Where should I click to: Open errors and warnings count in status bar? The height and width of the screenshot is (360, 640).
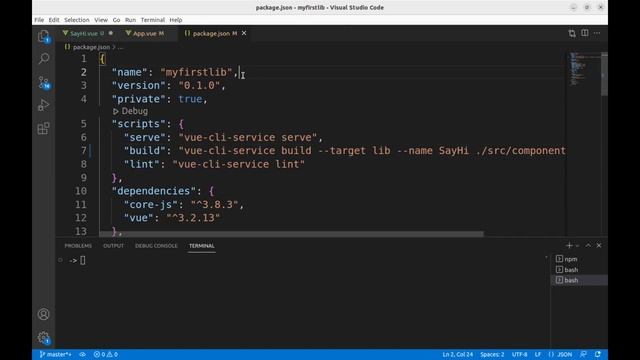(106, 354)
